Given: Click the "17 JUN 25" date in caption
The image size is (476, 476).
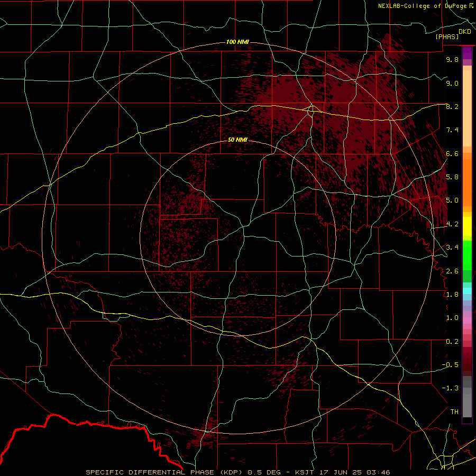Looking at the screenshot, I should pos(341,472).
